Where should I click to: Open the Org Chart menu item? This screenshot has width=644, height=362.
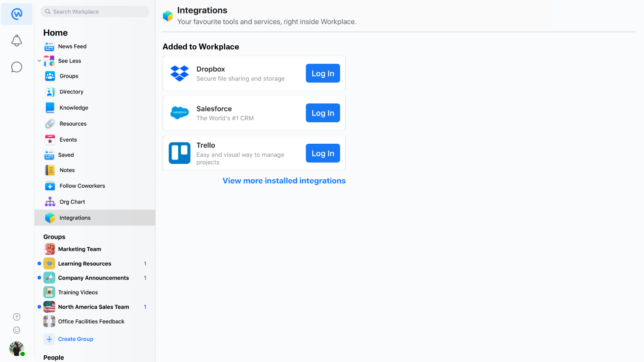(x=72, y=202)
